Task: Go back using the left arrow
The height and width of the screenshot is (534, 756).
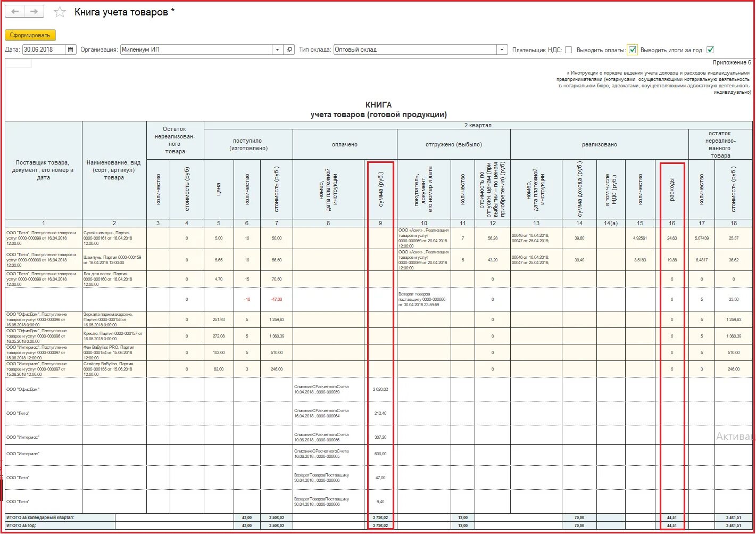Action: (15, 12)
